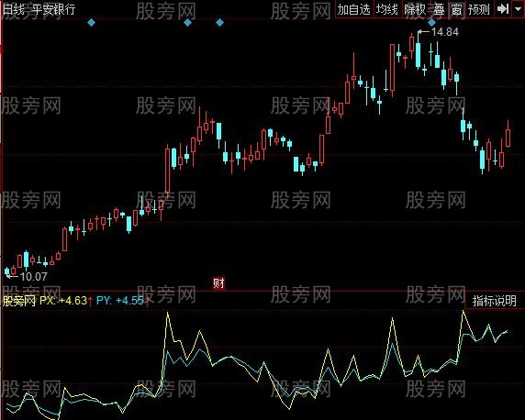Click the 加自选 add-to-watchlist button

(x=353, y=9)
